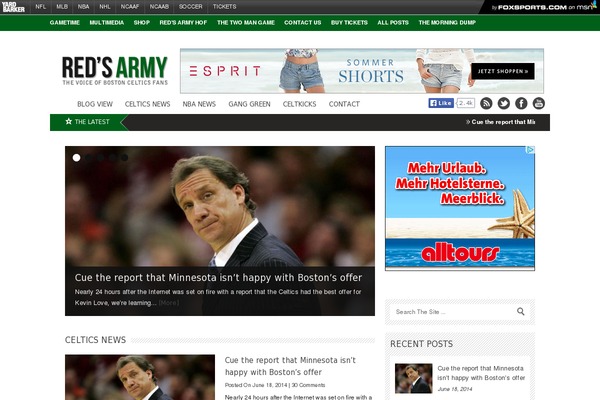The image size is (600, 400).
Task: Open the NBA link in top bar
Action: point(83,7)
